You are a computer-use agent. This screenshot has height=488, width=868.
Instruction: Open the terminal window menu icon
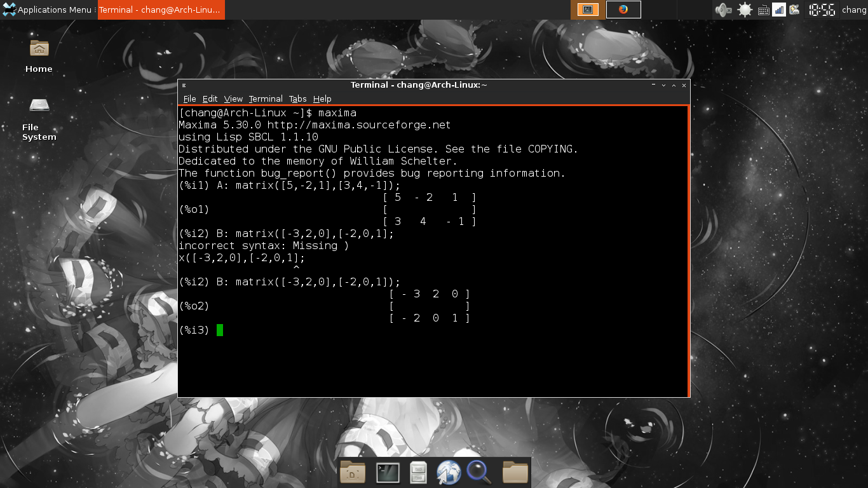(184, 85)
